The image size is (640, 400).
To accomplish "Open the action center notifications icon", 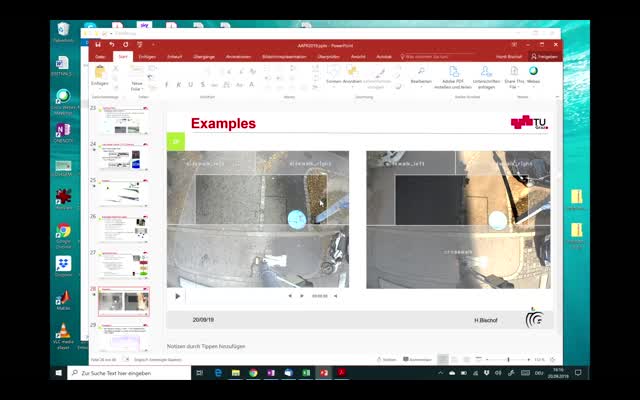I will coord(578,373).
